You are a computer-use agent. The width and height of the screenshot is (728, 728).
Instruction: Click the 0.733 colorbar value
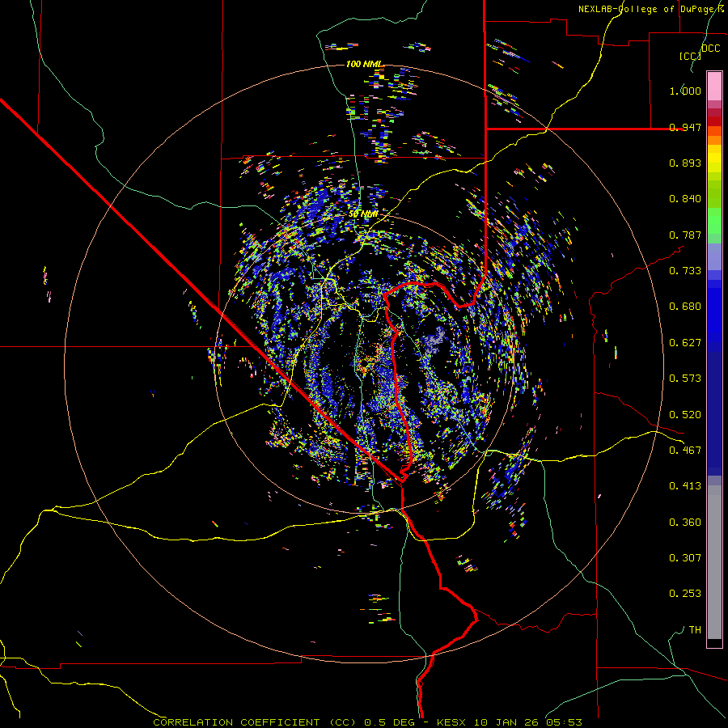(685, 270)
